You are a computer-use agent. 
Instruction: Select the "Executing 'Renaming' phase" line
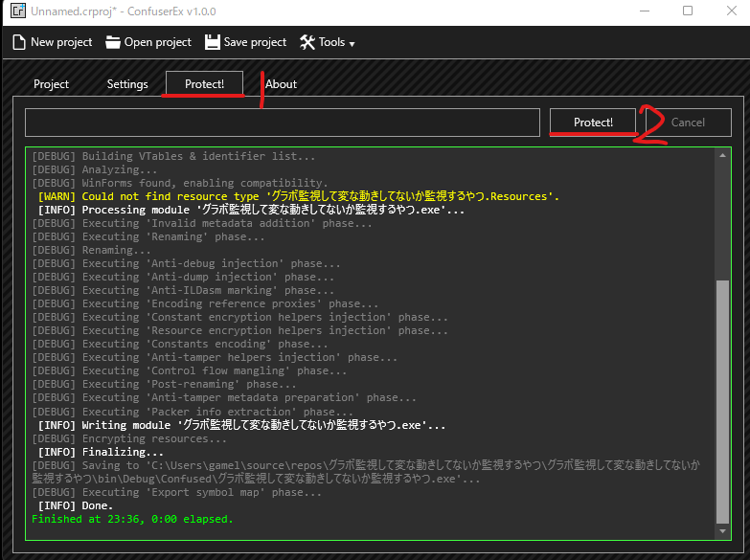click(x=148, y=236)
